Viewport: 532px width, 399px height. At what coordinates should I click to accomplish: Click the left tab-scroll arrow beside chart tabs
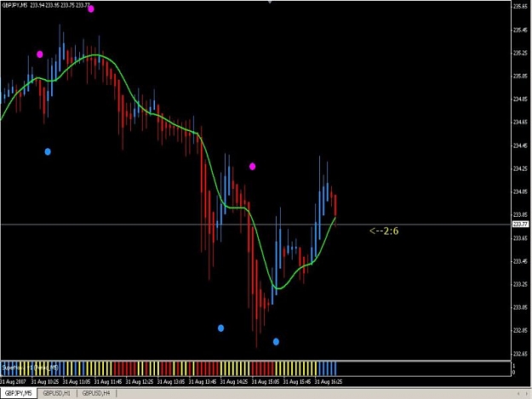tap(518, 394)
